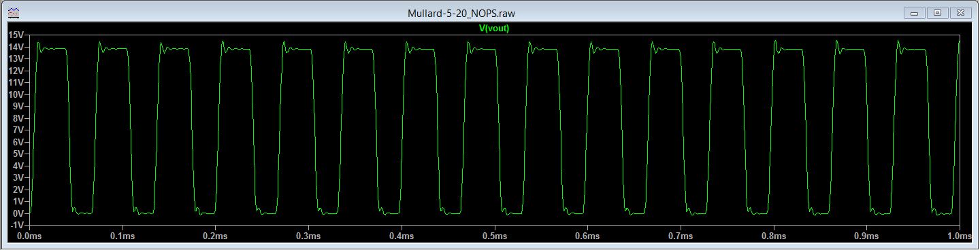This screenshot has height=250, width=980.
Task: Click the -1V vertical axis label
Action: pos(16,225)
